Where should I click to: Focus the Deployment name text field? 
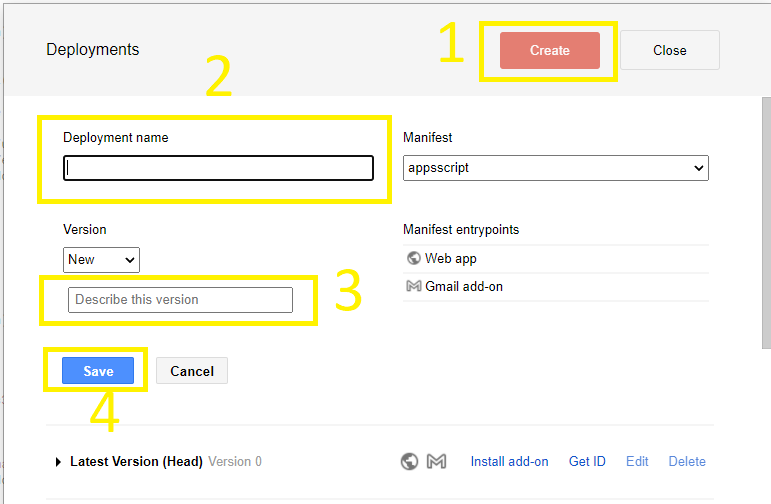pos(218,168)
